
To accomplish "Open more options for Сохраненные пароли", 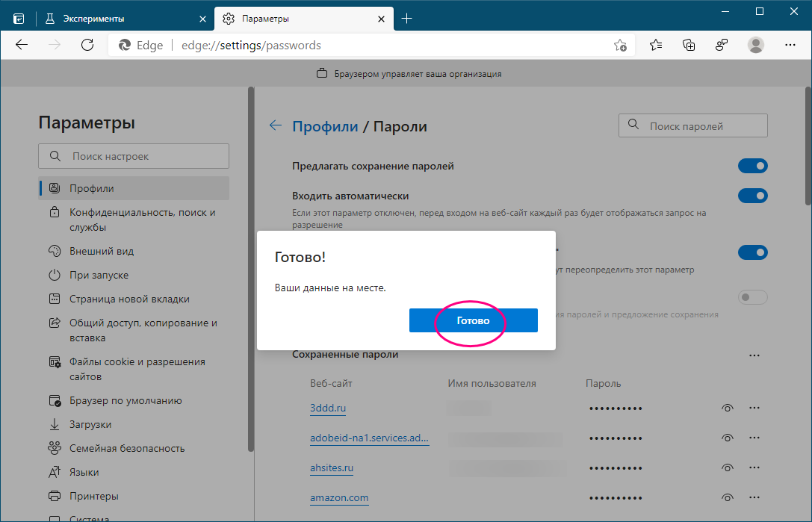I will 754,355.
